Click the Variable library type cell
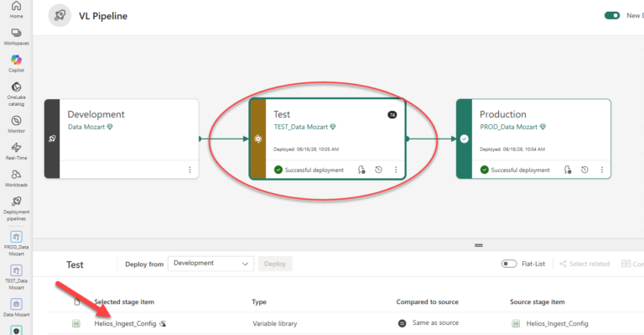 (x=275, y=323)
